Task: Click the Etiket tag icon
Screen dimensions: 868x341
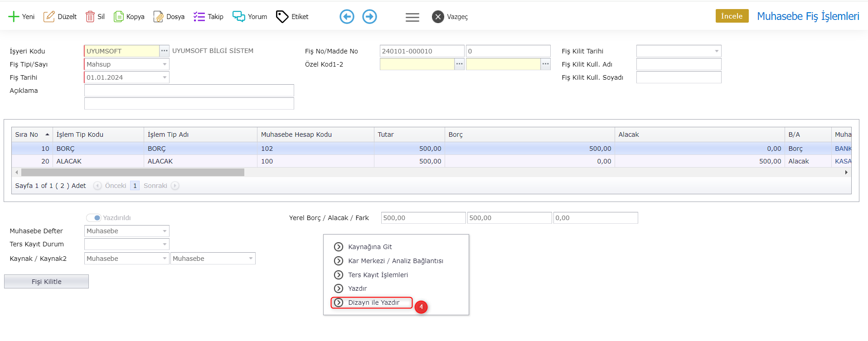Action: pyautogui.click(x=282, y=17)
